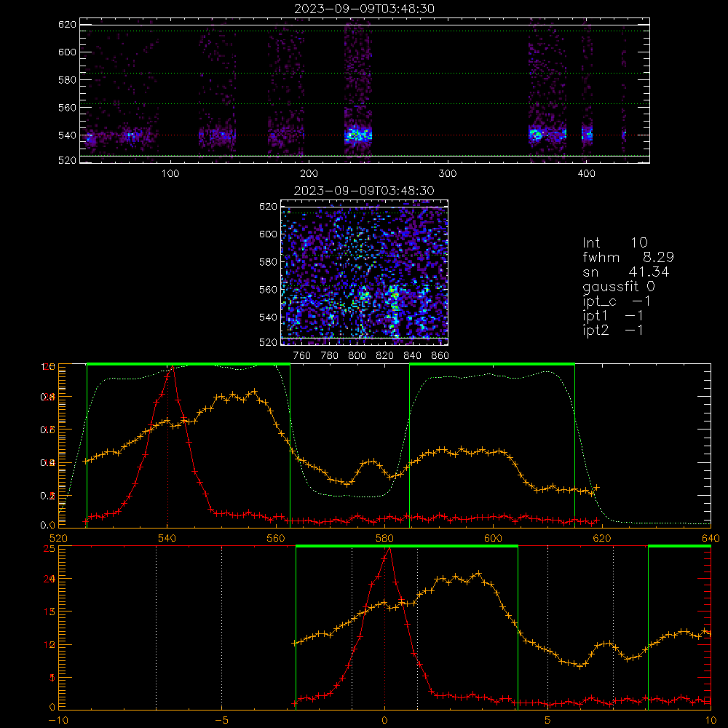Screen dimensions: 728x728
Task: Click the green bar from 525 to 562 in upper plot
Action: click(x=189, y=364)
